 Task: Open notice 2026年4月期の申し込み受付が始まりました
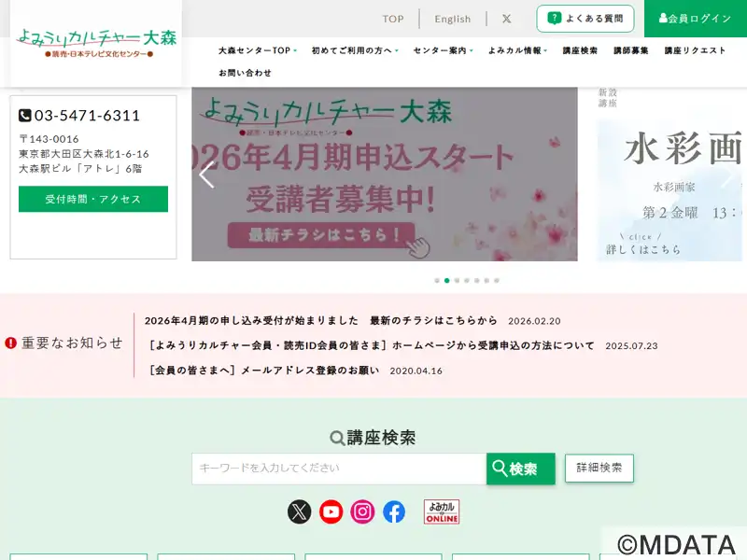[x=320, y=320]
